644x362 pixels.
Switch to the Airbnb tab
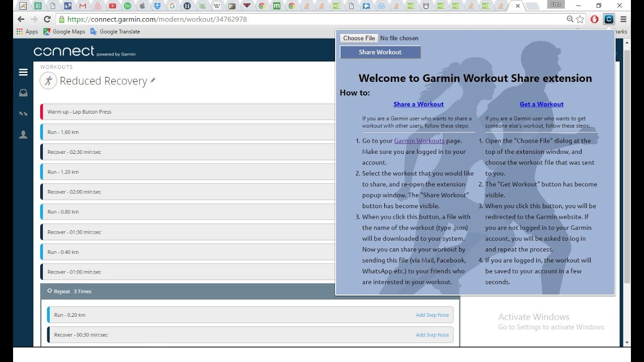[98, 6]
